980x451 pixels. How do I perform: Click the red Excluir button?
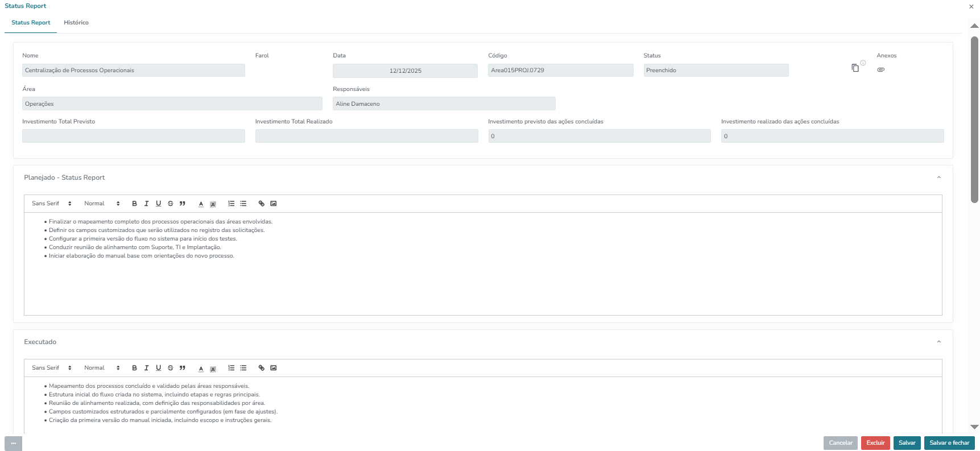click(x=875, y=443)
